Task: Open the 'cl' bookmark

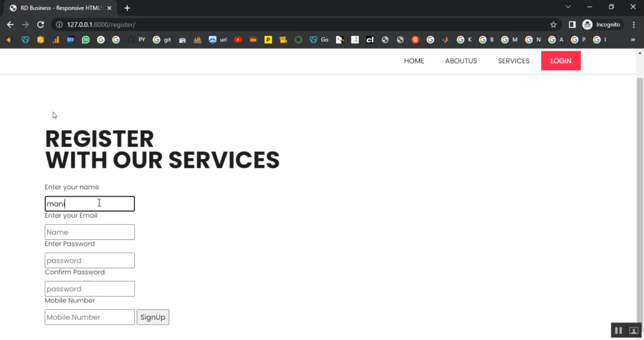Action: click(370, 40)
